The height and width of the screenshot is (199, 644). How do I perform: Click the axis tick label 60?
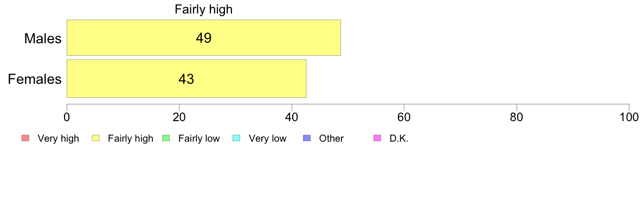404,117
